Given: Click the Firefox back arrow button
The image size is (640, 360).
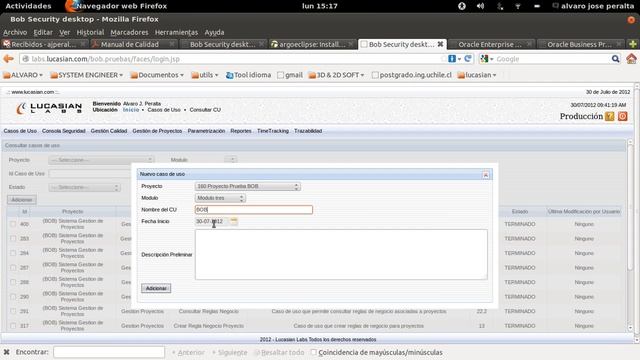Looking at the screenshot, I should [9, 59].
